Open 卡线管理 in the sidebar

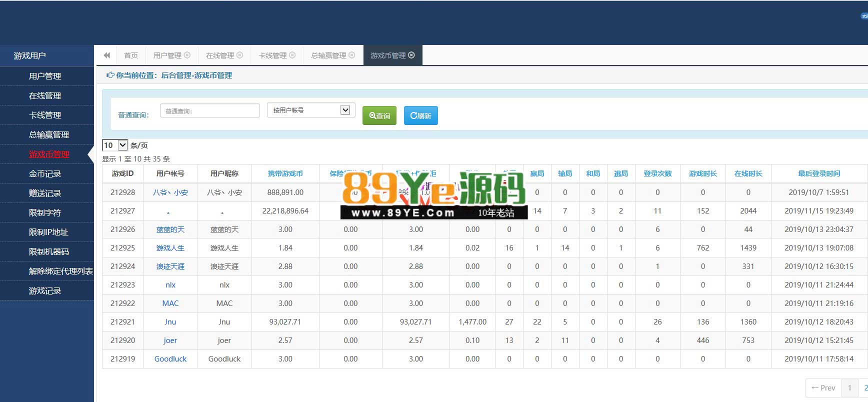click(47, 115)
